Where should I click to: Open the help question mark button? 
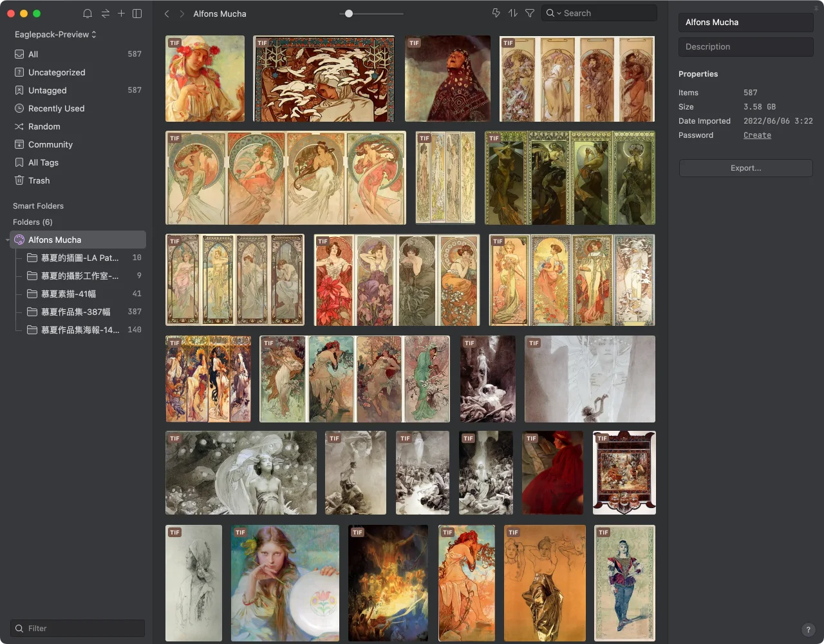tap(809, 630)
